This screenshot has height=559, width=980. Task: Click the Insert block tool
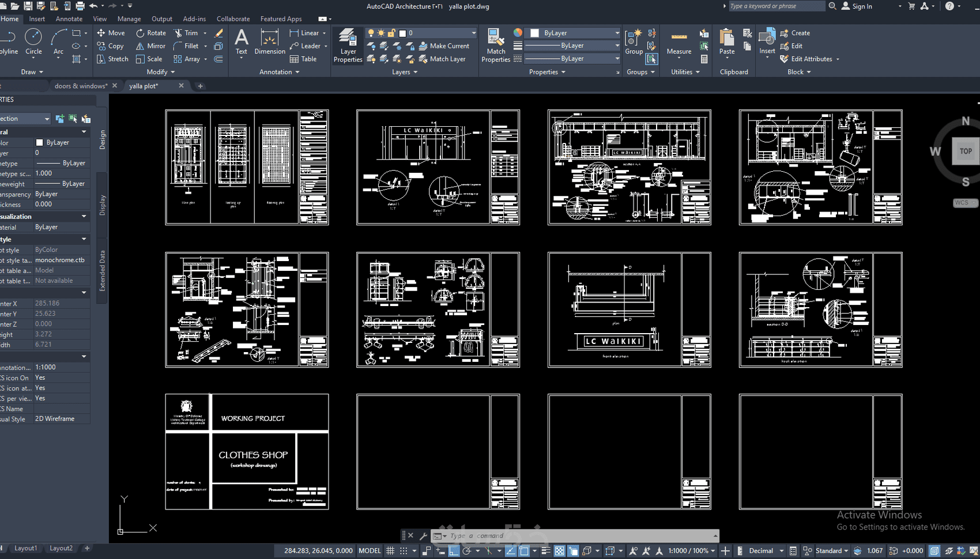(767, 42)
